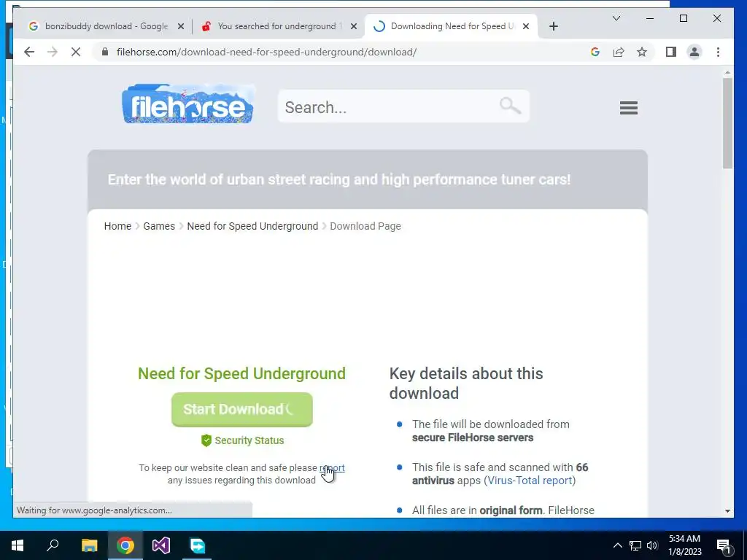The height and width of the screenshot is (560, 747).
Task: Click the greyed forward navigation arrow
Action: tap(53, 52)
